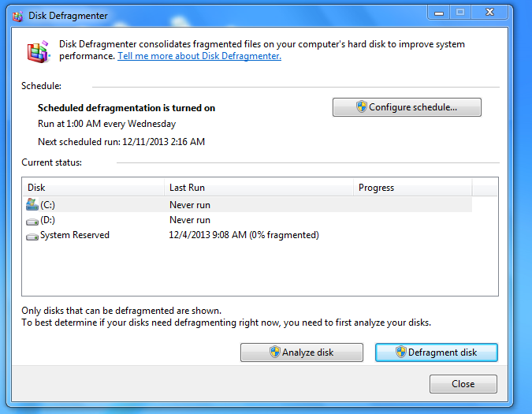Image resolution: width=532 pixels, height=414 pixels.
Task: Start Analyze disk
Action: (x=302, y=352)
